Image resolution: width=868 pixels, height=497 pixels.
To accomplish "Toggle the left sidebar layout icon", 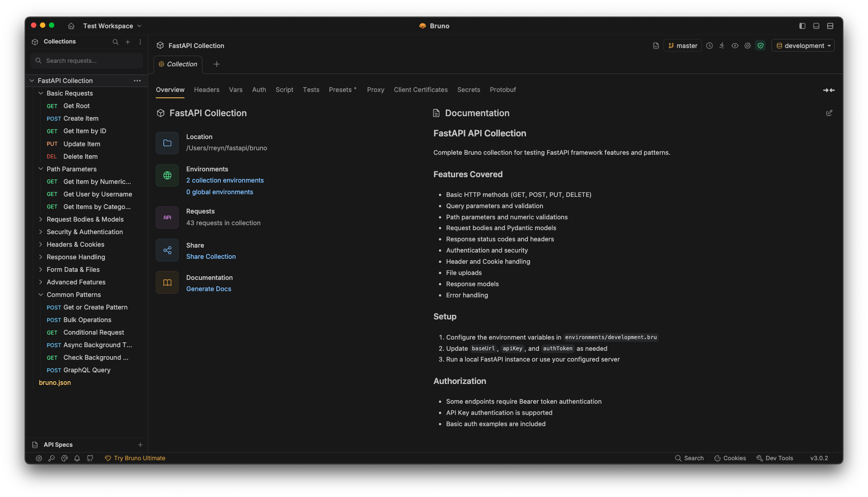I will click(802, 26).
